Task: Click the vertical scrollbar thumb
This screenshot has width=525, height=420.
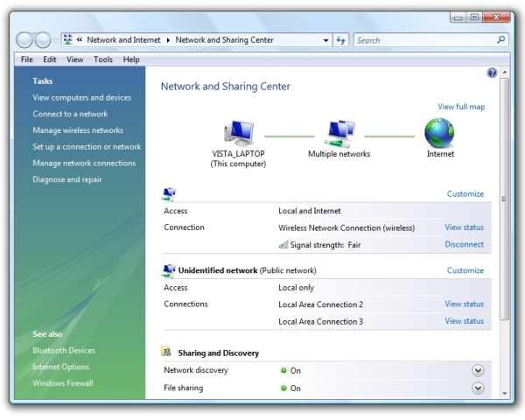Action: 505,199
